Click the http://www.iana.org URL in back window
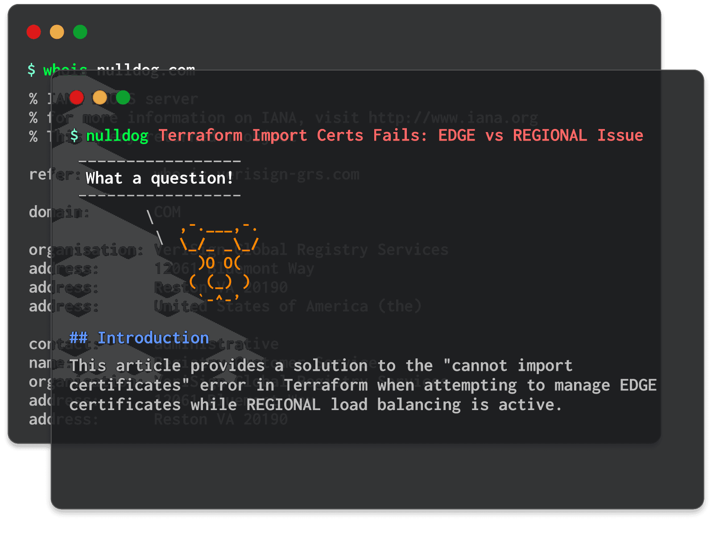This screenshot has width=728, height=560. click(453, 118)
